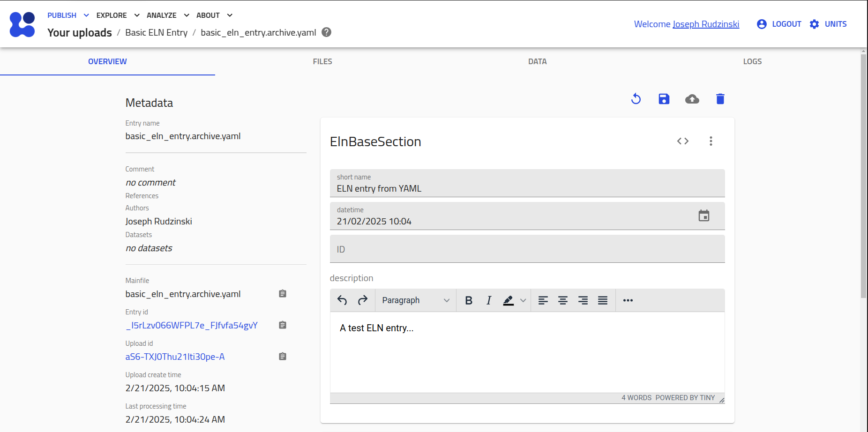Copy the Upload id to clipboard
The image size is (868, 432).
(x=283, y=357)
